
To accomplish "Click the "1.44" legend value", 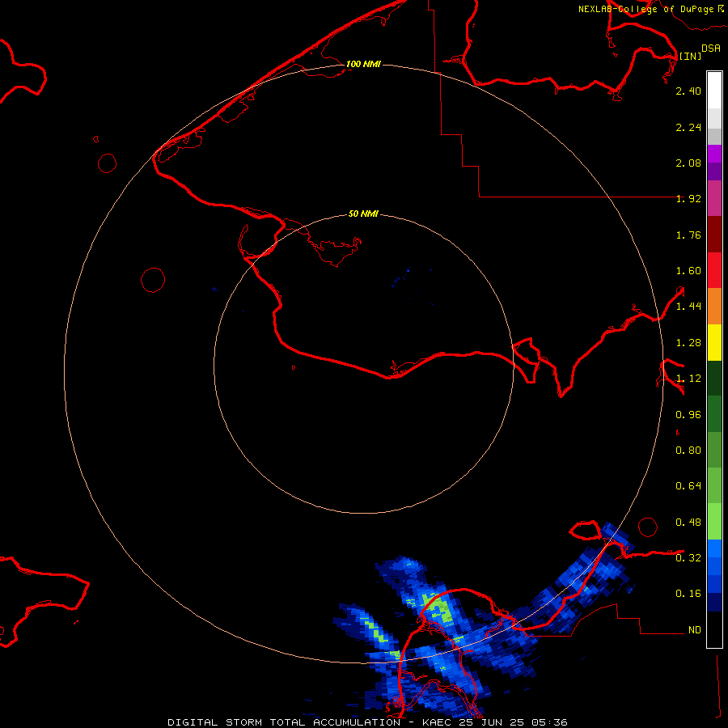I will [688, 306].
